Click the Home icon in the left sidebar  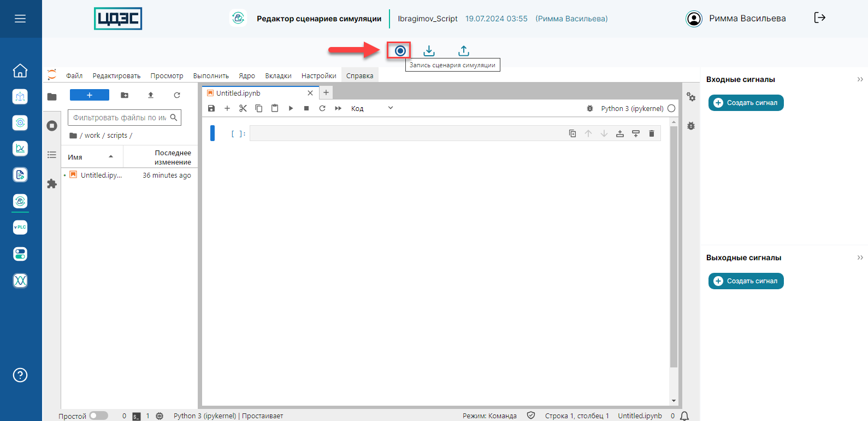point(20,71)
